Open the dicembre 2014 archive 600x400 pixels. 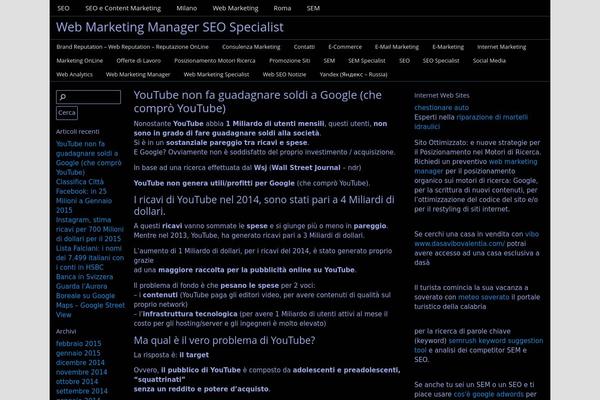coord(80,362)
